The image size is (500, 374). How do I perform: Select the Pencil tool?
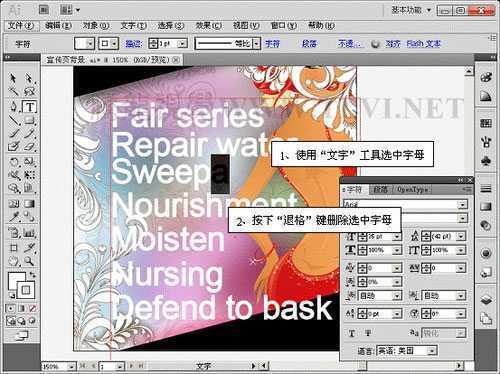pos(29,133)
